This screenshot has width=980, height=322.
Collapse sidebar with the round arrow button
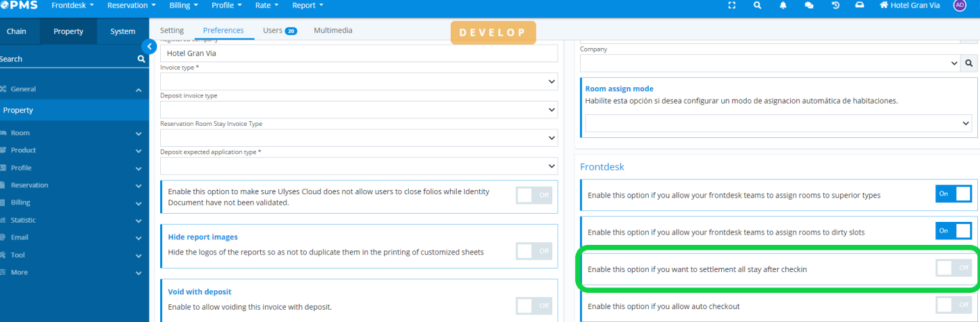point(149,46)
